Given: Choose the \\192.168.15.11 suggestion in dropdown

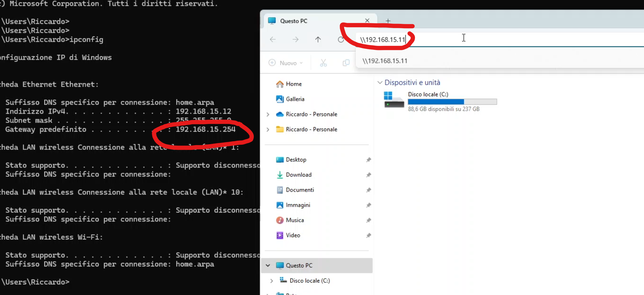Looking at the screenshot, I should 499,61.
